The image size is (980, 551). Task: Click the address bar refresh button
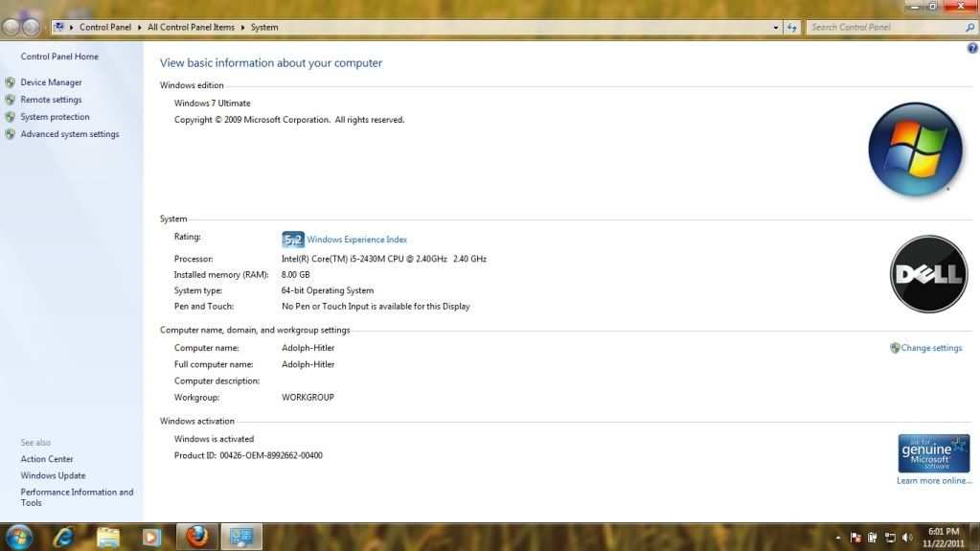pos(792,28)
